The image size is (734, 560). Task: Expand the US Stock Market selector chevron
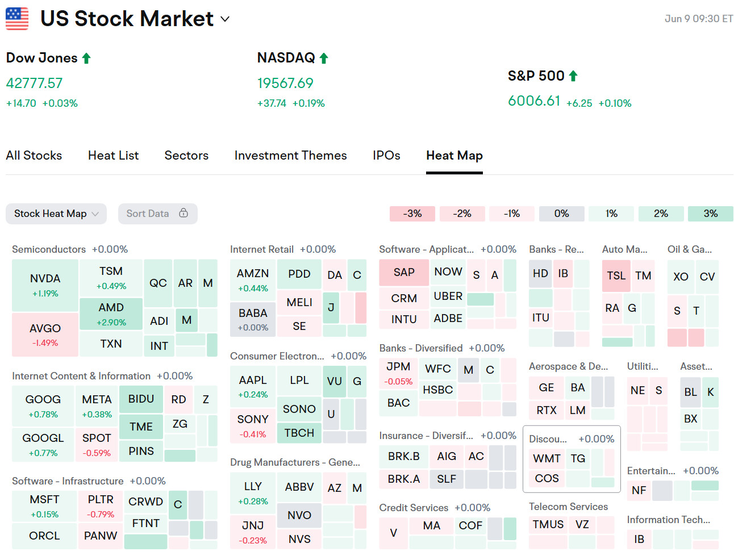coord(225,19)
